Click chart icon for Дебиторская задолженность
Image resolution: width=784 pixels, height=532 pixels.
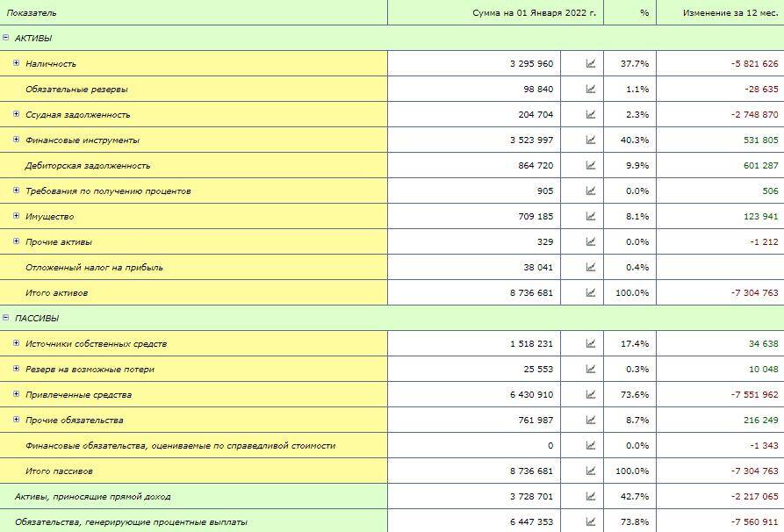[x=591, y=166]
